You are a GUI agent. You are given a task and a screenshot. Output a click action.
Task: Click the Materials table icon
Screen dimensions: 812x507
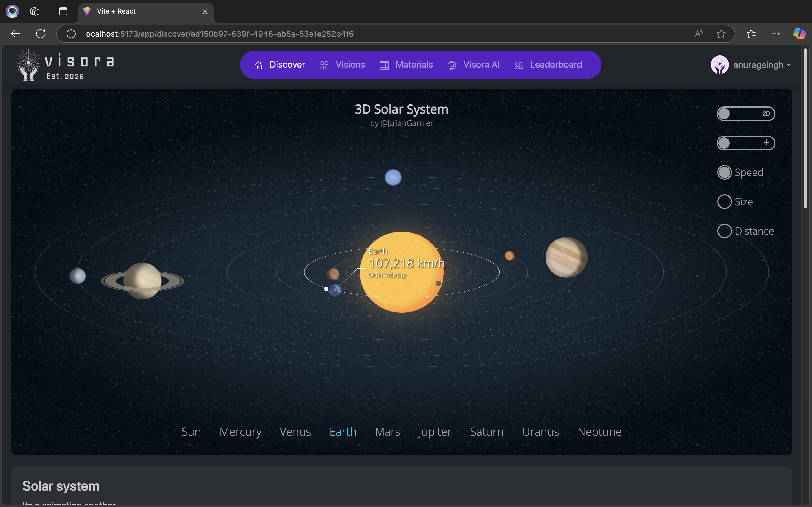[384, 65]
